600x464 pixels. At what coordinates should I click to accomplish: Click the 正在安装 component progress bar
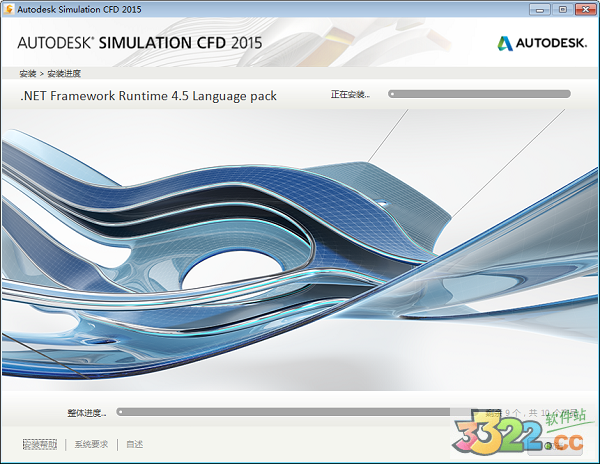pos(479,94)
